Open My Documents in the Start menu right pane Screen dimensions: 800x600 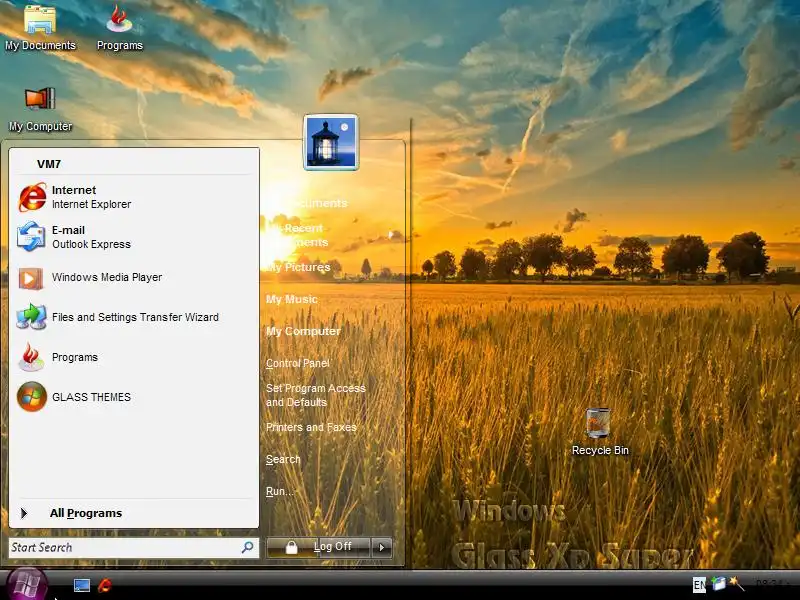307,203
